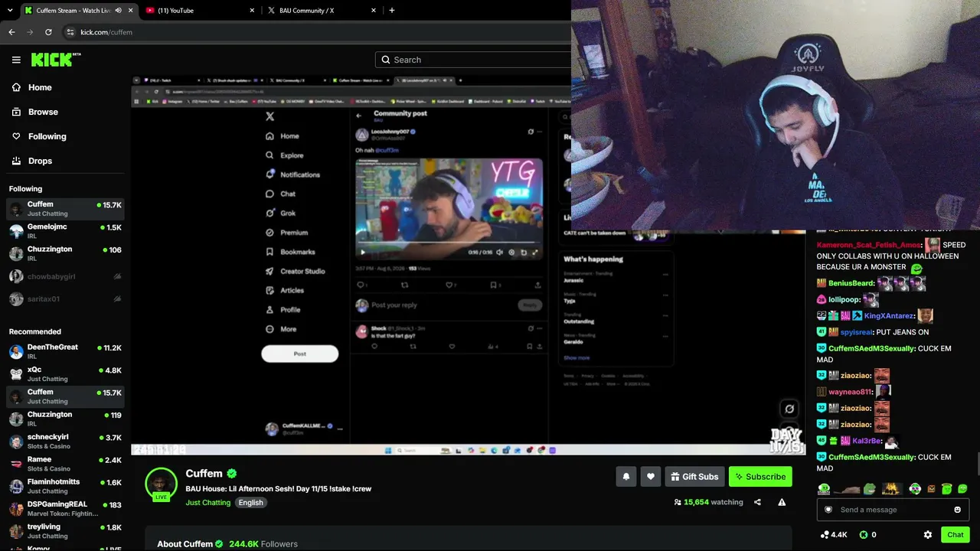
Task: Click the green Chat send button
Action: click(955, 535)
